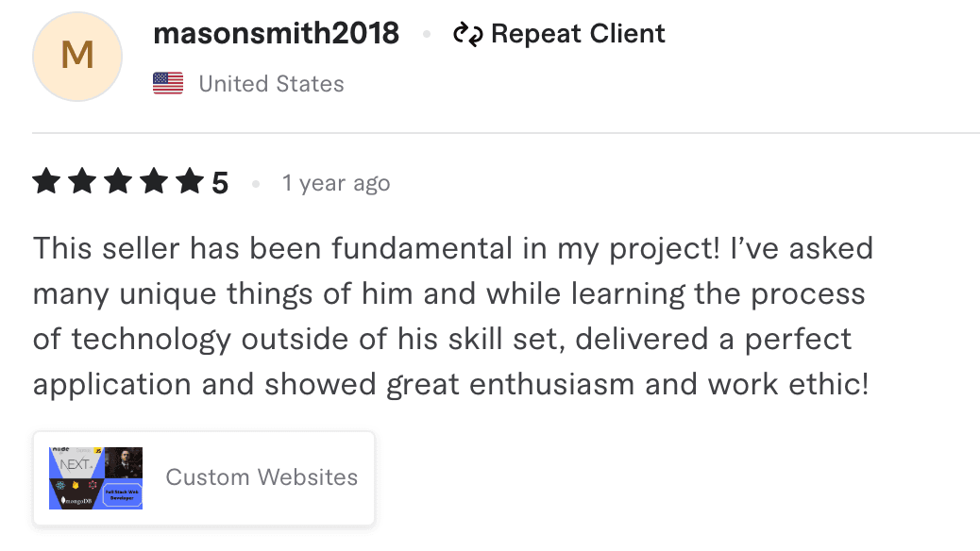Click the Node logo in the gig thumbnail
Screen dimensions: 980x551
[60, 448]
